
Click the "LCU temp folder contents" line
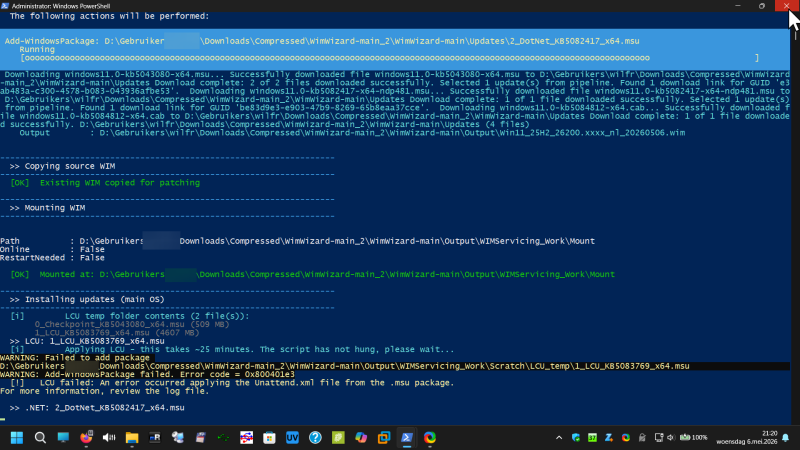pos(130,316)
